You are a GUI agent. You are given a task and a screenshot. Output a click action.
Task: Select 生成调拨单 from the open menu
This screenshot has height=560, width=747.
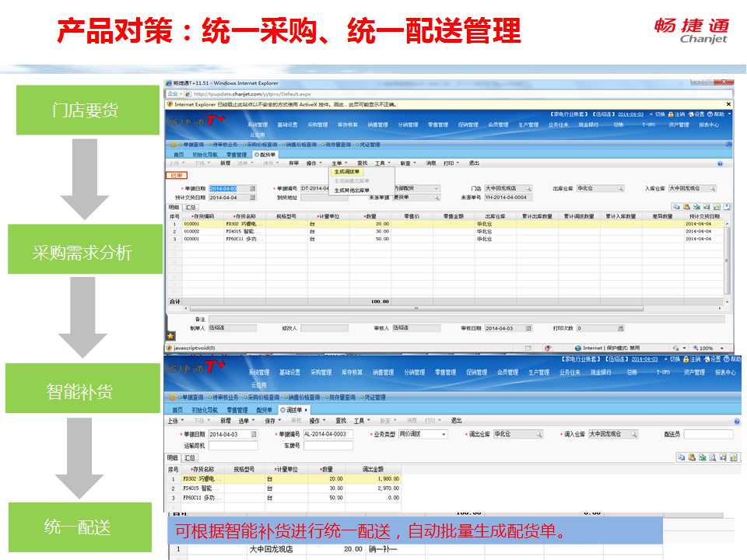click(347, 172)
